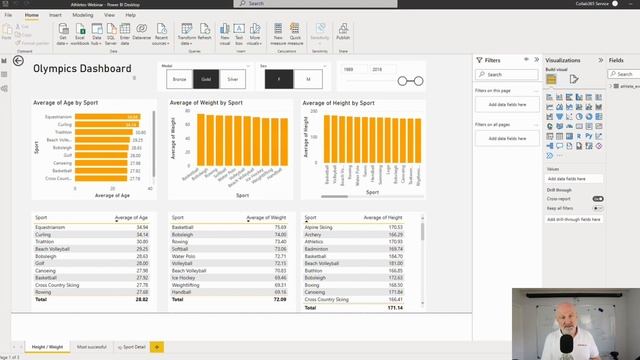Select the Pie chart visual icon
The height and width of the screenshot is (360, 640).
579,117
